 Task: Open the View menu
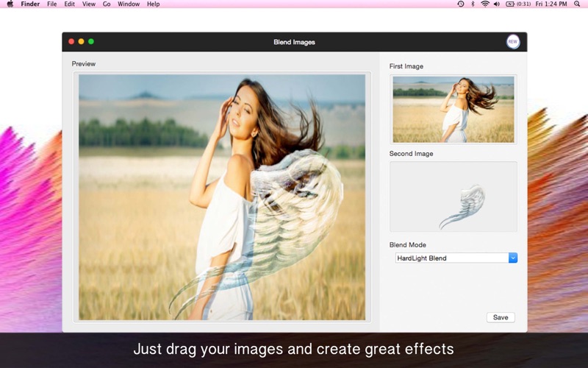point(89,4)
